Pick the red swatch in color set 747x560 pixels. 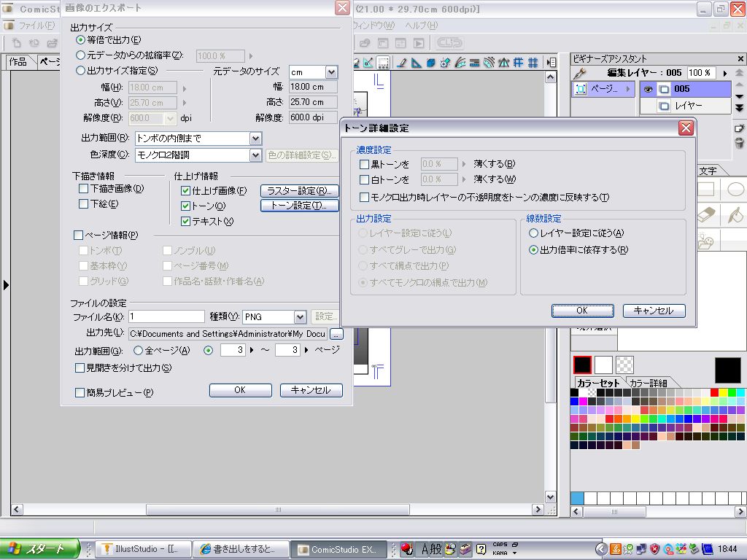pyautogui.click(x=715, y=392)
